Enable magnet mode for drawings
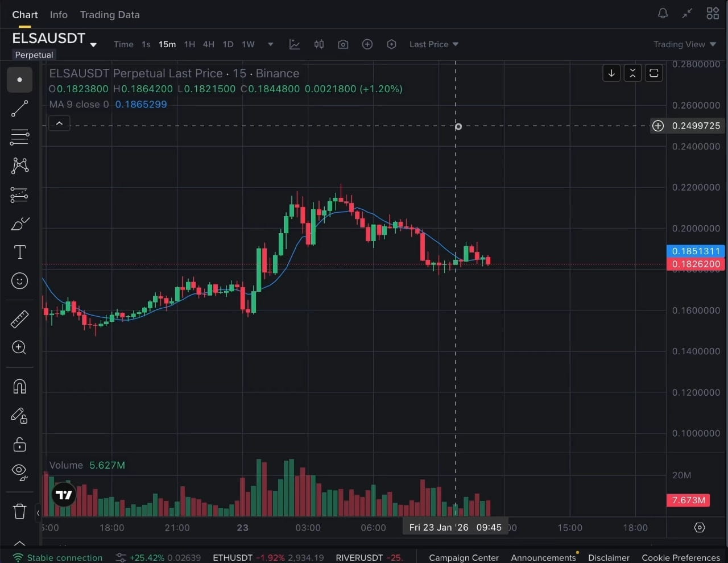Image resolution: width=728 pixels, height=563 pixels. coord(19,387)
